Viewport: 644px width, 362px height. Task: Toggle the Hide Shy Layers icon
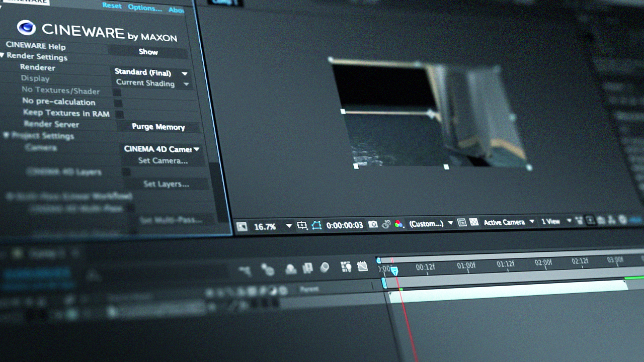[291, 269]
